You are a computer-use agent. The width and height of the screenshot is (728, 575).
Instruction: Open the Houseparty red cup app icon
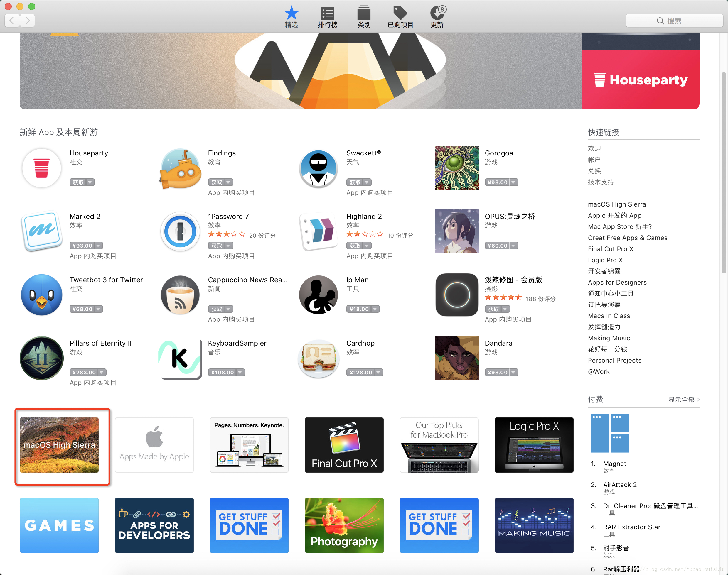(x=41, y=168)
